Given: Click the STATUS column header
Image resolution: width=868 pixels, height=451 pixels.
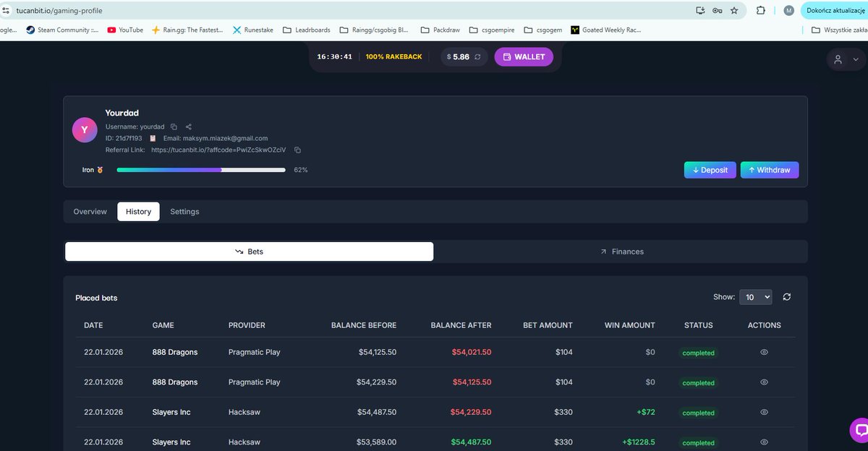Looking at the screenshot, I should pos(699,325).
